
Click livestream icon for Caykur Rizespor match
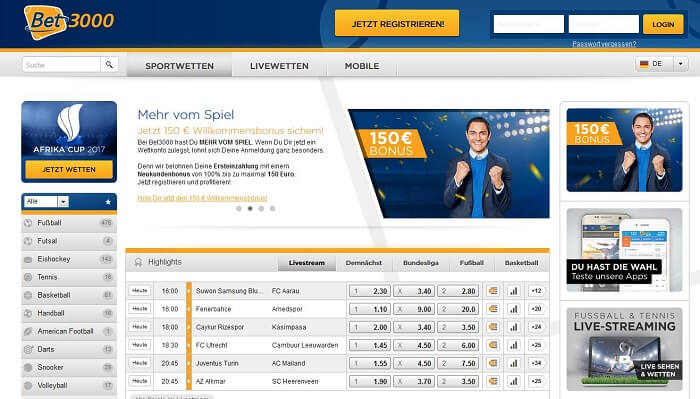[x=493, y=327]
